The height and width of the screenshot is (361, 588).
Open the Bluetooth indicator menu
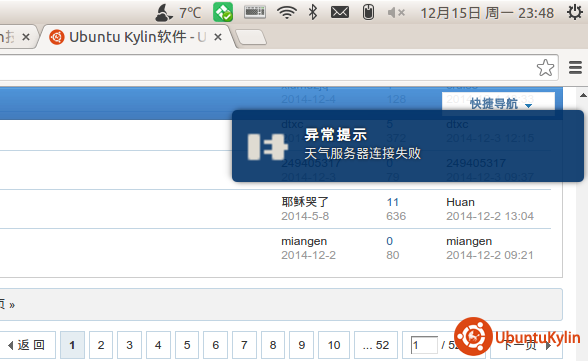click(x=313, y=12)
